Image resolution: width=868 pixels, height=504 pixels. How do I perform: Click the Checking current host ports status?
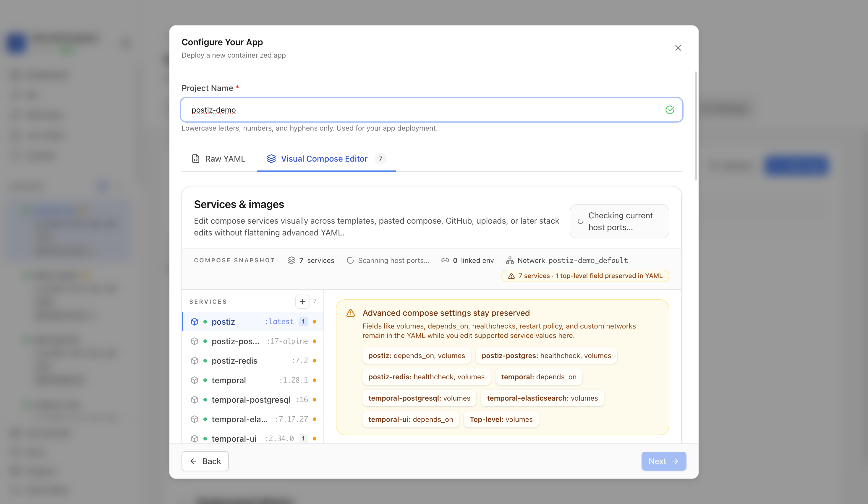click(x=619, y=221)
